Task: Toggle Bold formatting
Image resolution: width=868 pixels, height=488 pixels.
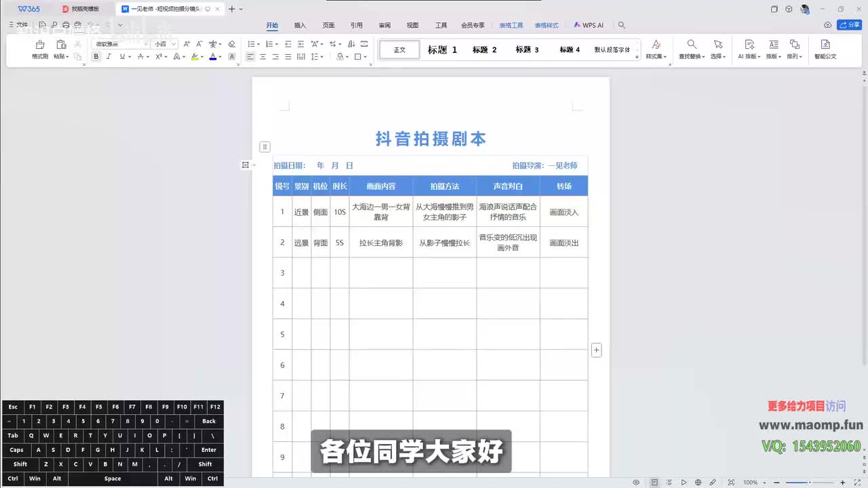Action: point(96,57)
